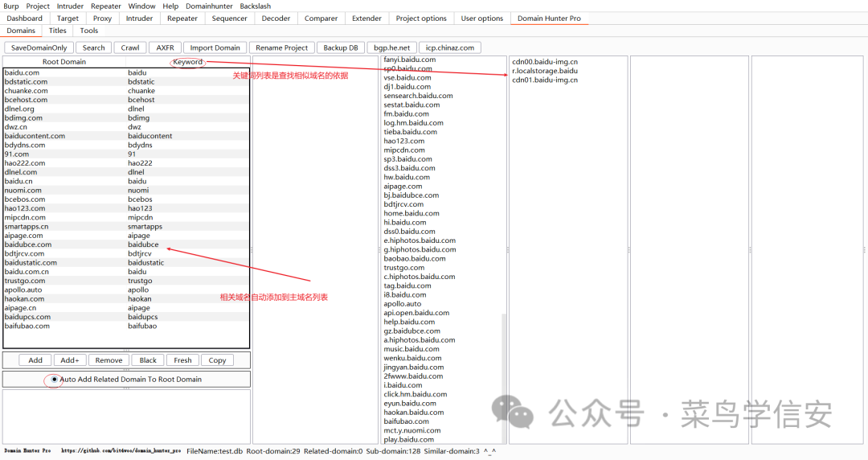This screenshot has height=460, width=868.
Task: Switch to the Proxy tab
Action: [102, 18]
